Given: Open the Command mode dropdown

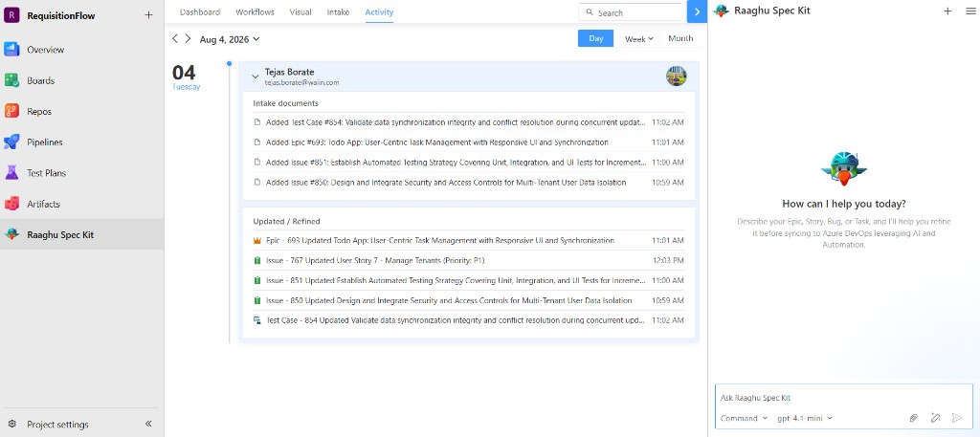Looking at the screenshot, I should (x=744, y=418).
